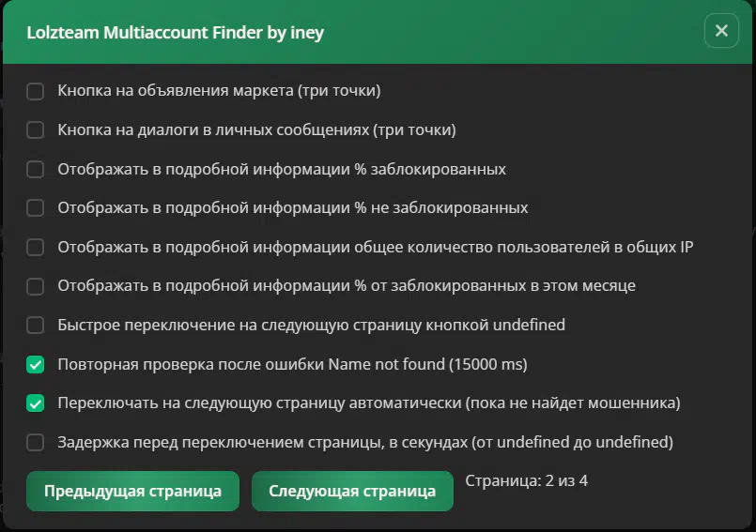Click label text 'пока не найдет мошенника'
This screenshot has height=532, width=756.
[573, 403]
